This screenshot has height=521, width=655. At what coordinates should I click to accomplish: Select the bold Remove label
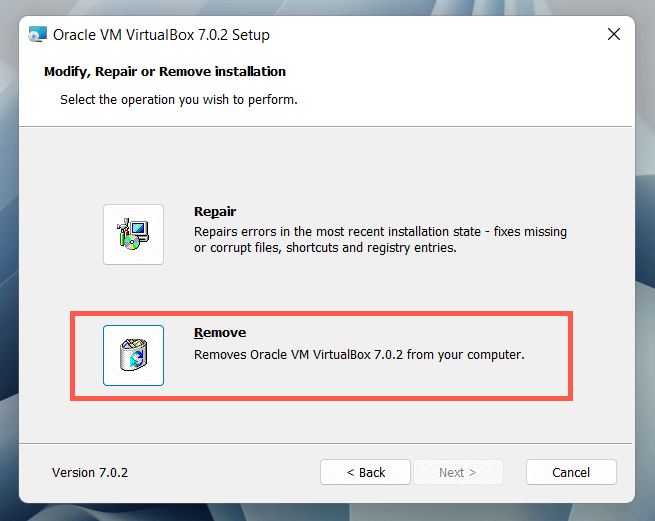coord(220,333)
